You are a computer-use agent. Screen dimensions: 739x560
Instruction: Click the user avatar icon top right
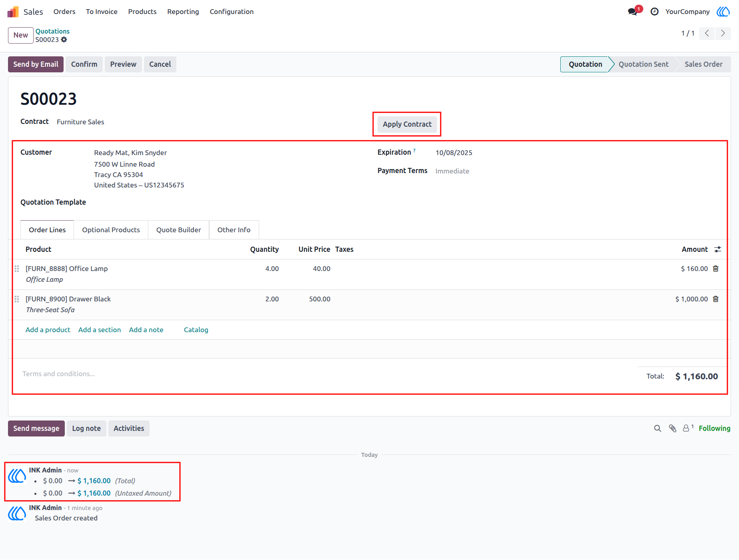723,12
